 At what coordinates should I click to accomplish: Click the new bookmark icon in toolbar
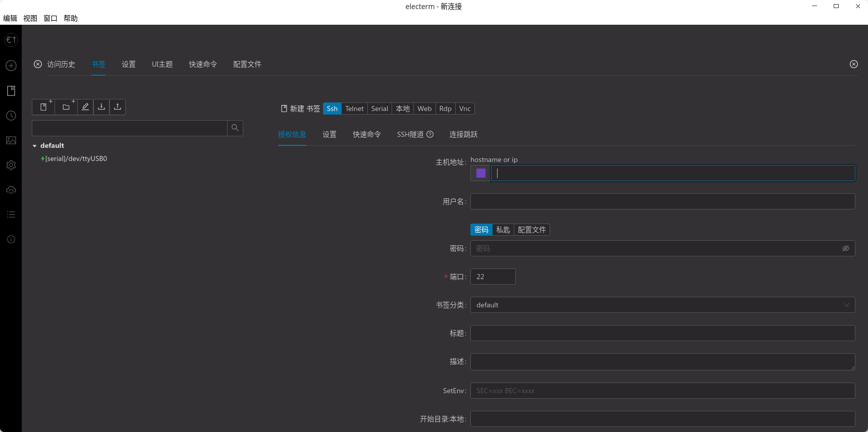pos(43,107)
